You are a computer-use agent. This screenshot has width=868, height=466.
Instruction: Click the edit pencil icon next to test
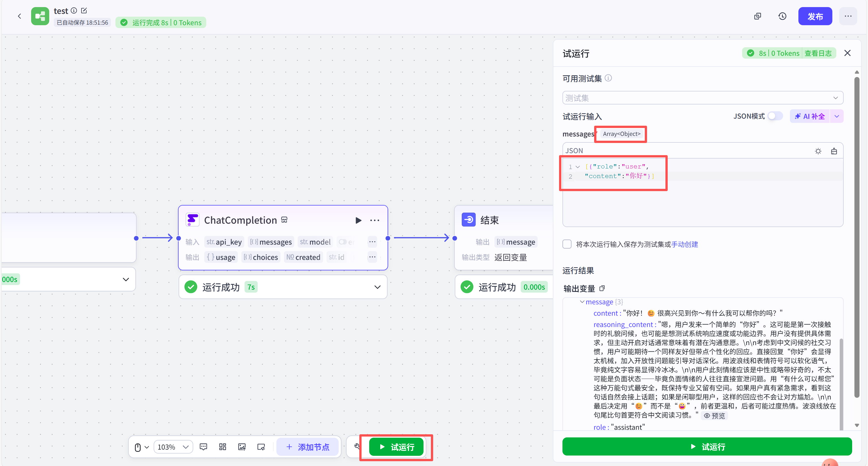click(x=84, y=11)
